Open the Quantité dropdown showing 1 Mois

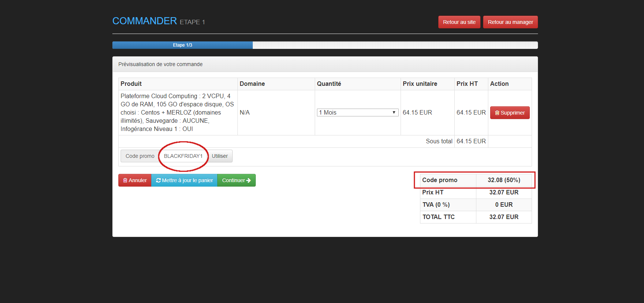358,113
